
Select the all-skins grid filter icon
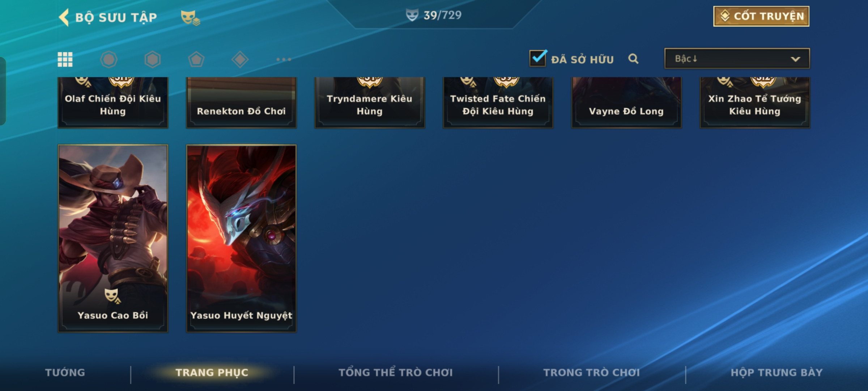65,59
